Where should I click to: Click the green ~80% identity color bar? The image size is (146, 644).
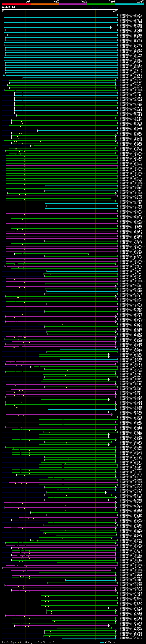pyautogui.click(x=101, y=4)
